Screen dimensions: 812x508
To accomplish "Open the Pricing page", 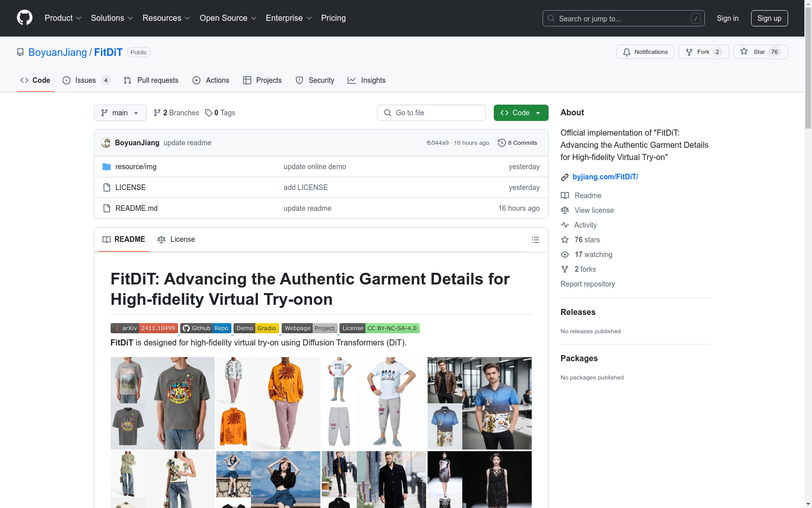I will point(333,18).
